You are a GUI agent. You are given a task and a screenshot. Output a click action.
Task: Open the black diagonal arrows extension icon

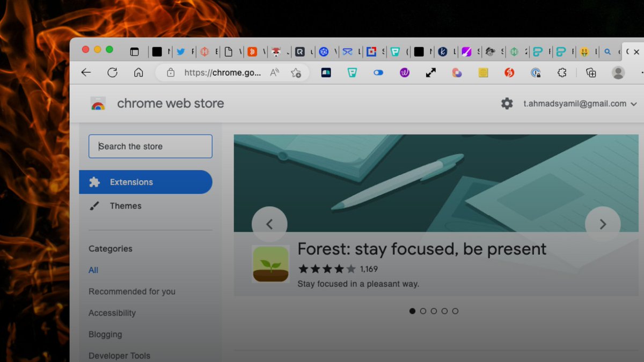click(x=431, y=72)
